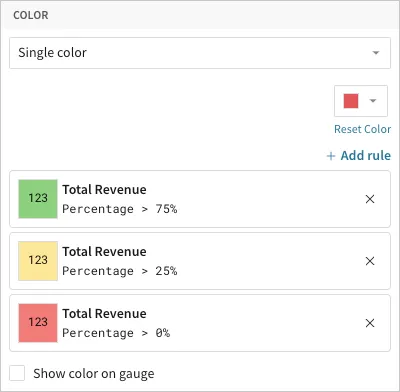Click the Show color on gauge label
Image resolution: width=400 pixels, height=392 pixels.
(x=94, y=374)
